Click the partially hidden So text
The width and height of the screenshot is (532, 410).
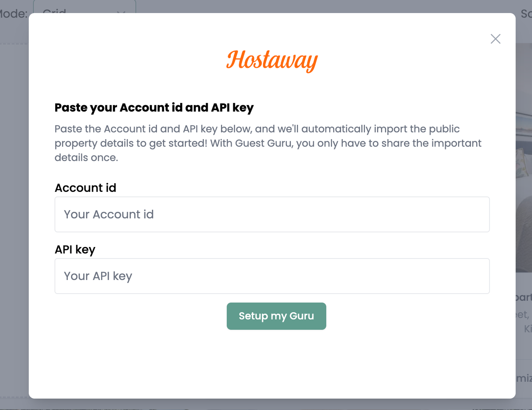(526, 13)
